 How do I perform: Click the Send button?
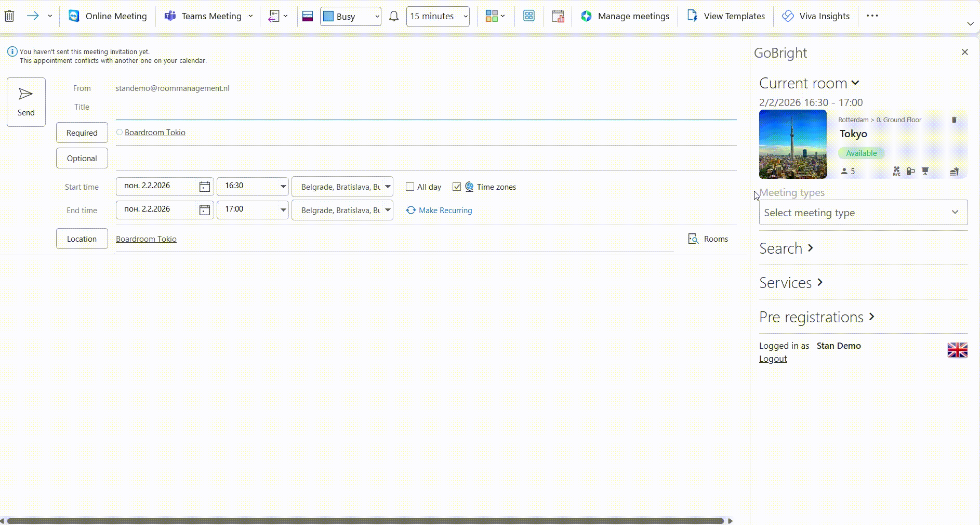[26, 102]
